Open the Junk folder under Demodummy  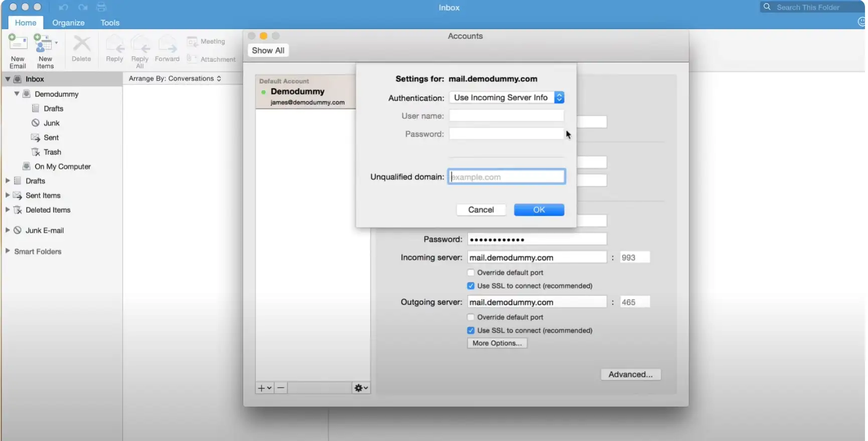pos(51,123)
